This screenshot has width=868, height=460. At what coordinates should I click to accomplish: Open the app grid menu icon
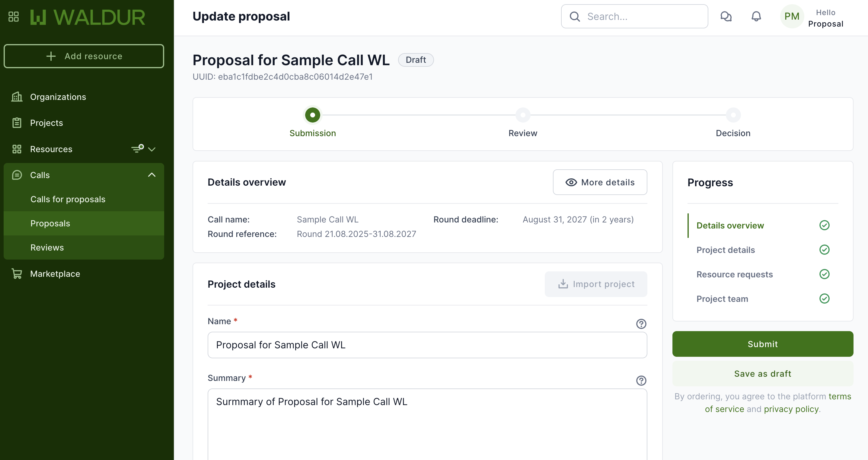[14, 17]
